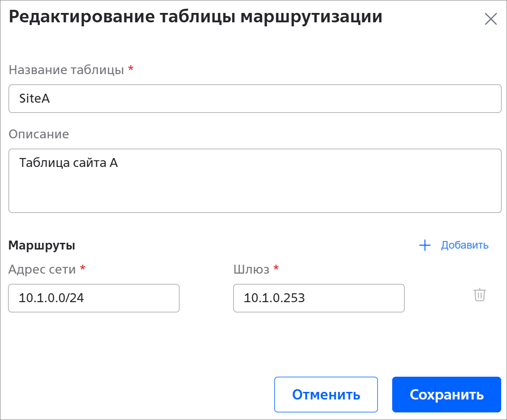Image resolution: width=507 pixels, height=420 pixels.
Task: Click the text Таблица сайта A in description
Action: point(68,163)
